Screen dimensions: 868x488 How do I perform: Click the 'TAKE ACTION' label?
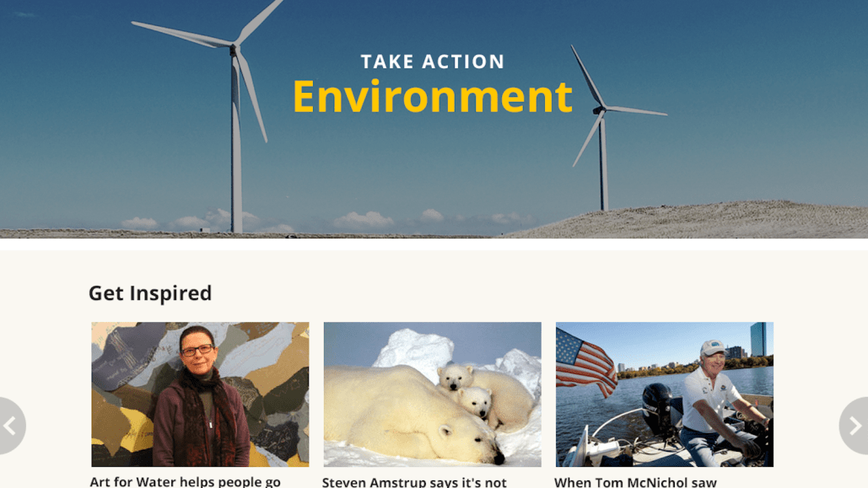[433, 62]
